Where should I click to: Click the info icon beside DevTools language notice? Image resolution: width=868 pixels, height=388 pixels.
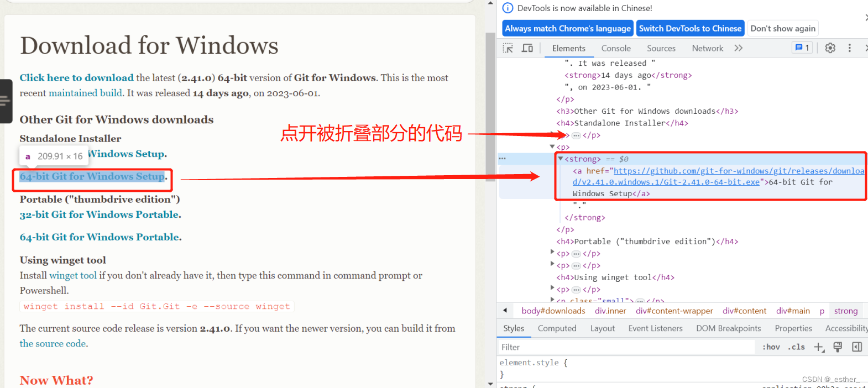(x=508, y=8)
